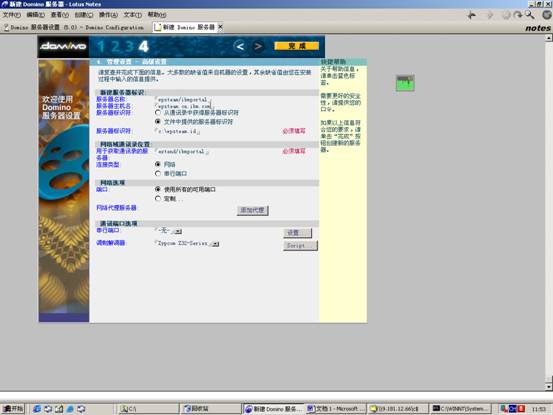Click the yellow 完成 finish button
The image size is (553, 415).
pyautogui.click(x=297, y=46)
